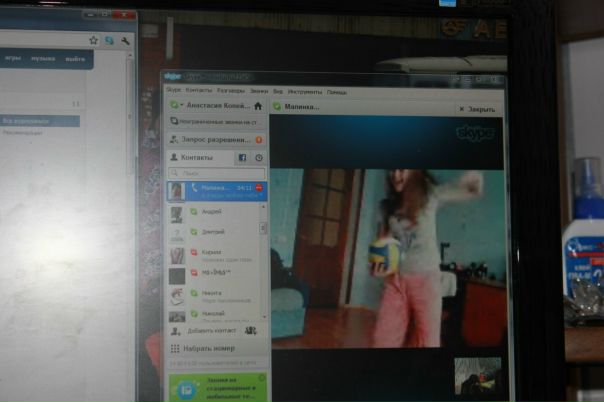Click the Chrome bookmark star icon
The width and height of the screenshot is (604, 402).
point(93,41)
